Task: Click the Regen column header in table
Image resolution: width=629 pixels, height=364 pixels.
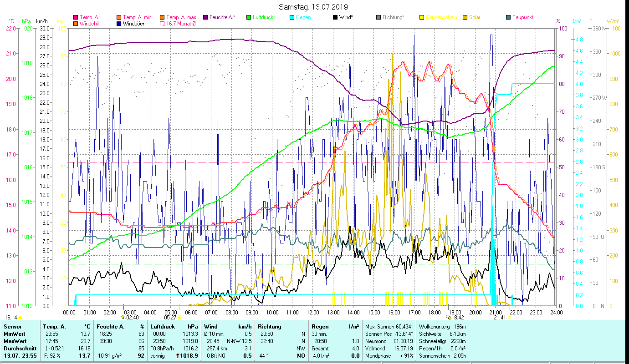Action: click(x=319, y=327)
